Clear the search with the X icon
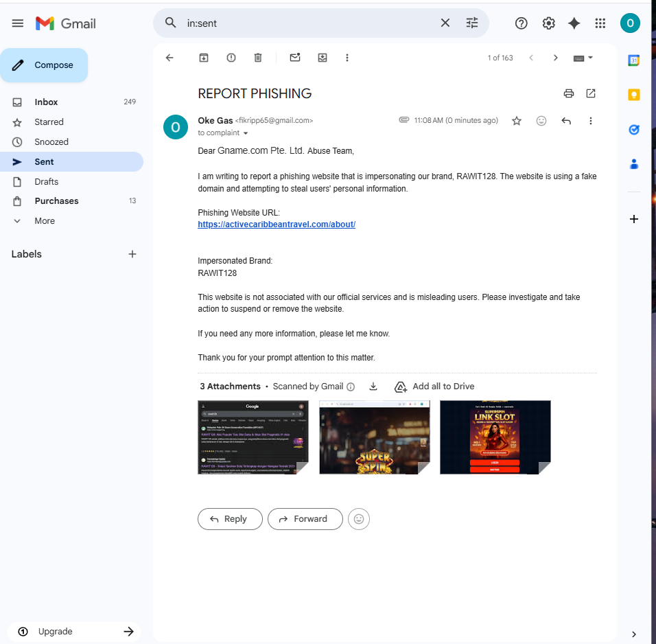The width and height of the screenshot is (656, 644). [x=445, y=23]
